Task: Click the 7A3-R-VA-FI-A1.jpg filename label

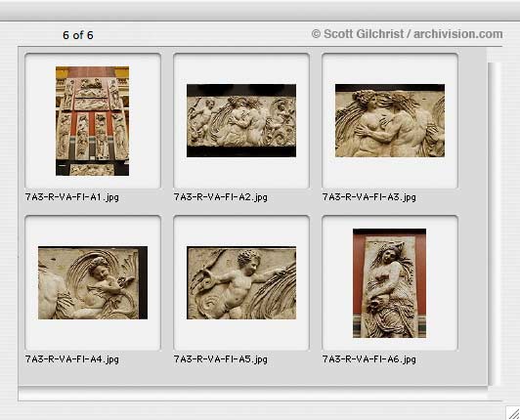Action: 72,197
